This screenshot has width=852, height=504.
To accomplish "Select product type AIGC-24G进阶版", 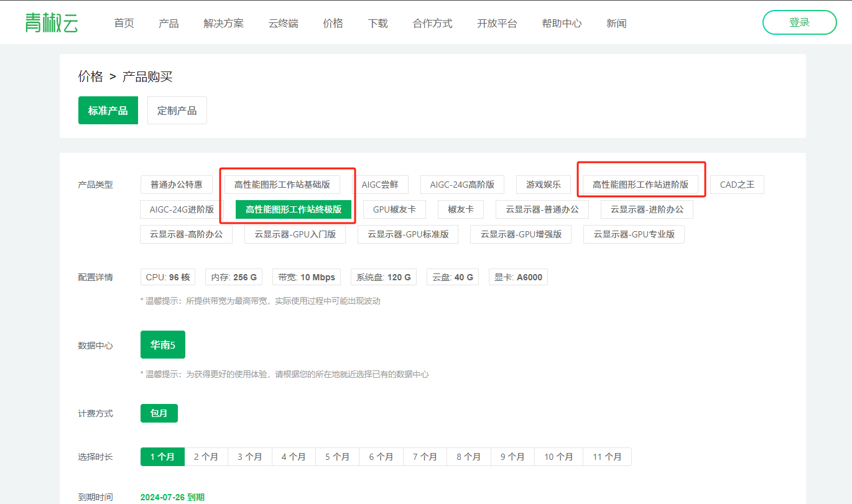I will [182, 209].
